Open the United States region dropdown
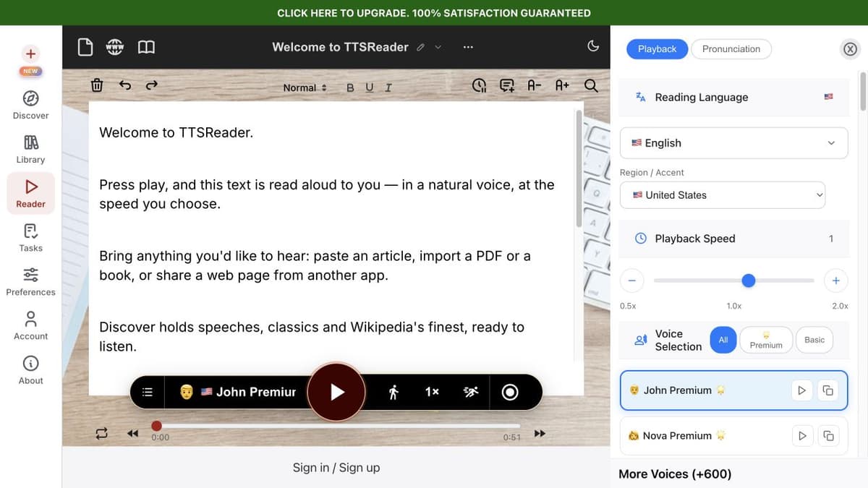The width and height of the screenshot is (868, 488). (723, 195)
